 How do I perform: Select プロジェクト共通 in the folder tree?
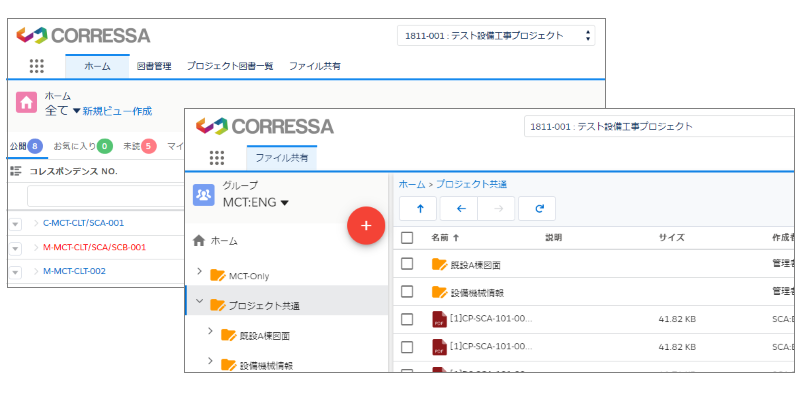(x=264, y=306)
